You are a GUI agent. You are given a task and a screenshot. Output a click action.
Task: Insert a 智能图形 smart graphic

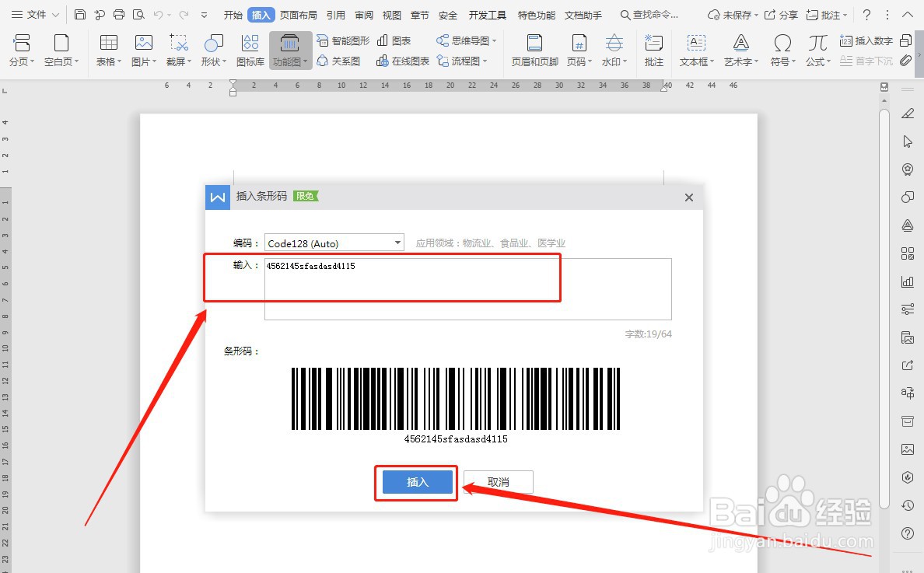pyautogui.click(x=343, y=40)
